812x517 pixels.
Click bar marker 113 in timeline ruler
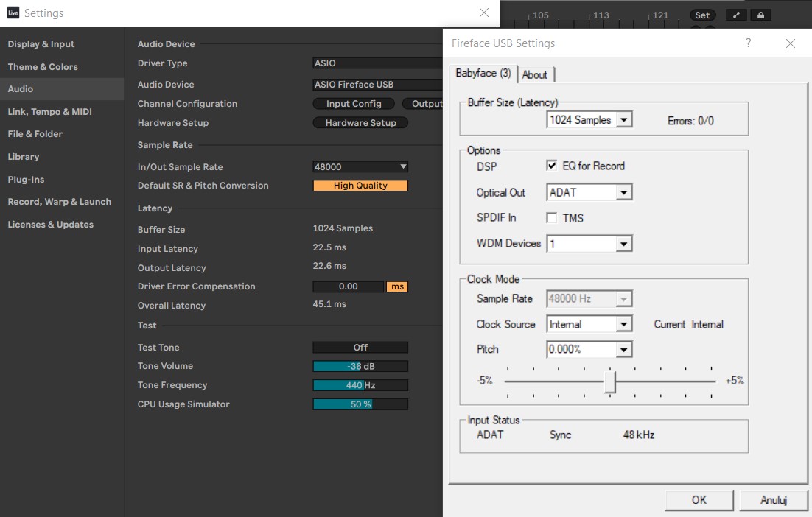[601, 15]
